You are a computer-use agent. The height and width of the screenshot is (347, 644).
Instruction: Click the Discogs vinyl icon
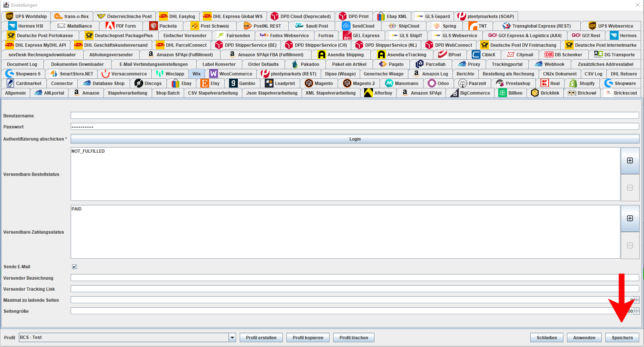click(x=138, y=83)
